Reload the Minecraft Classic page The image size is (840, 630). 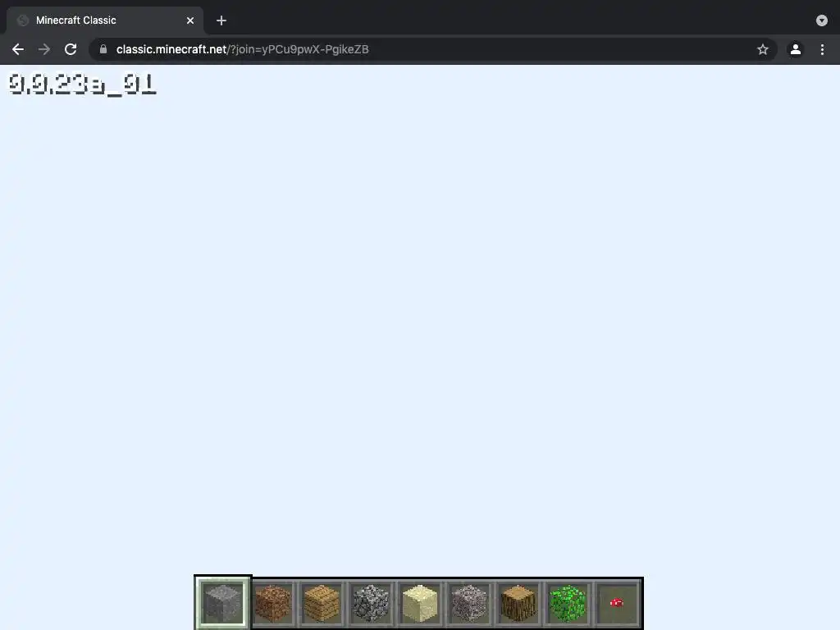[x=71, y=49]
